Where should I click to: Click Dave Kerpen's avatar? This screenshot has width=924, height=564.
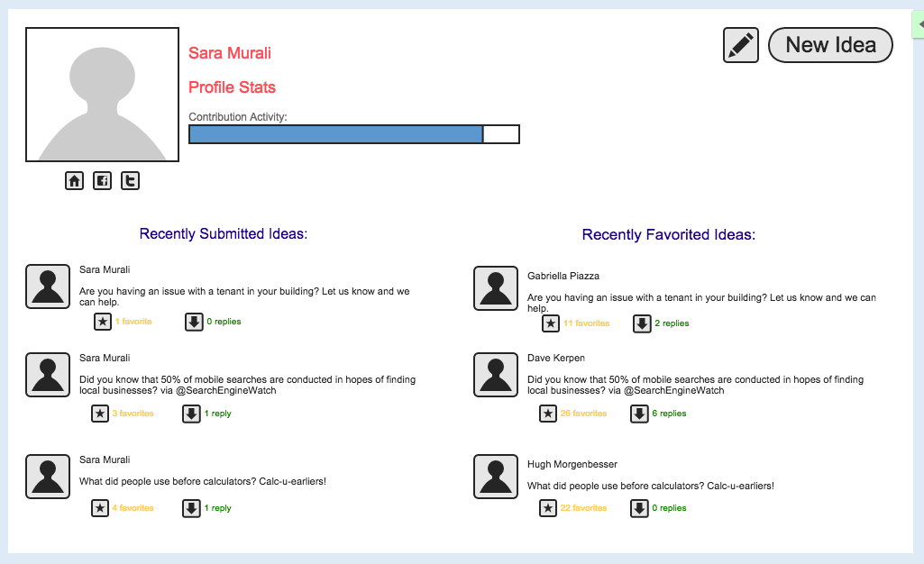click(x=496, y=375)
